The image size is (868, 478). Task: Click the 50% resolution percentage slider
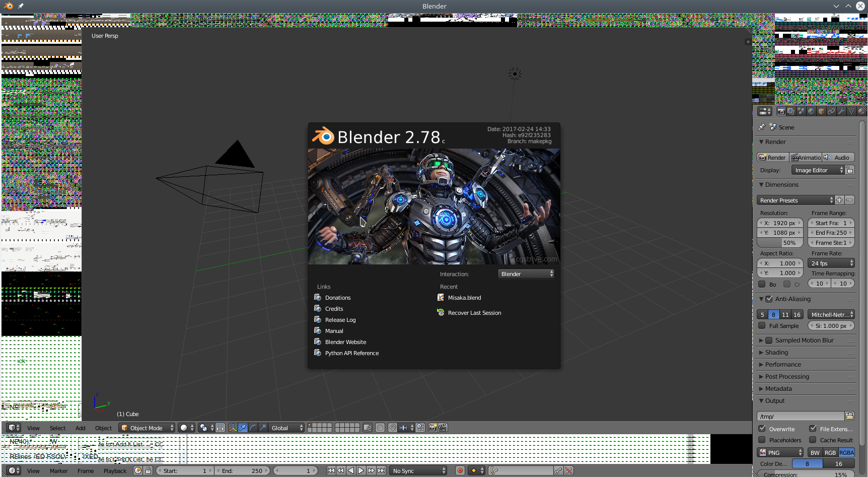780,243
